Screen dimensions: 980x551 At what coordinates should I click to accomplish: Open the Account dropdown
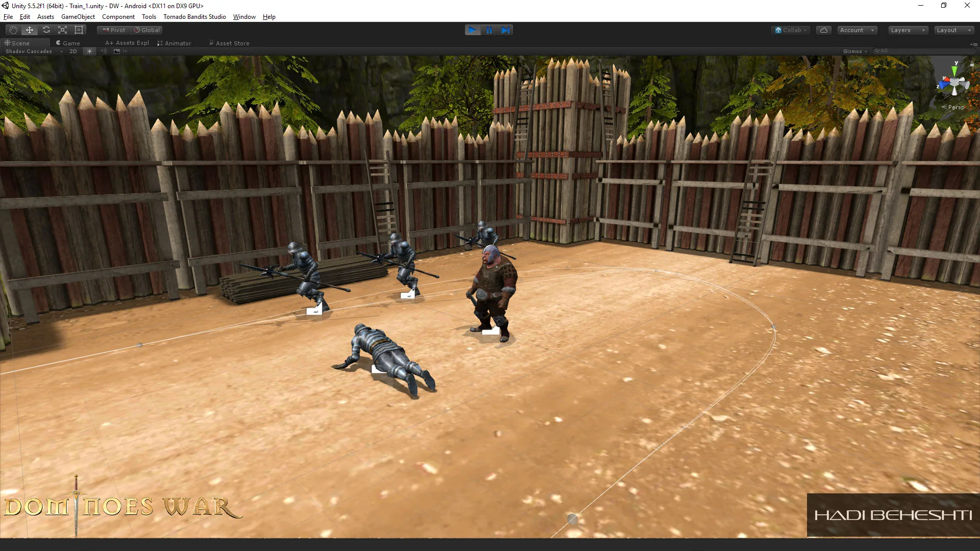click(x=857, y=30)
